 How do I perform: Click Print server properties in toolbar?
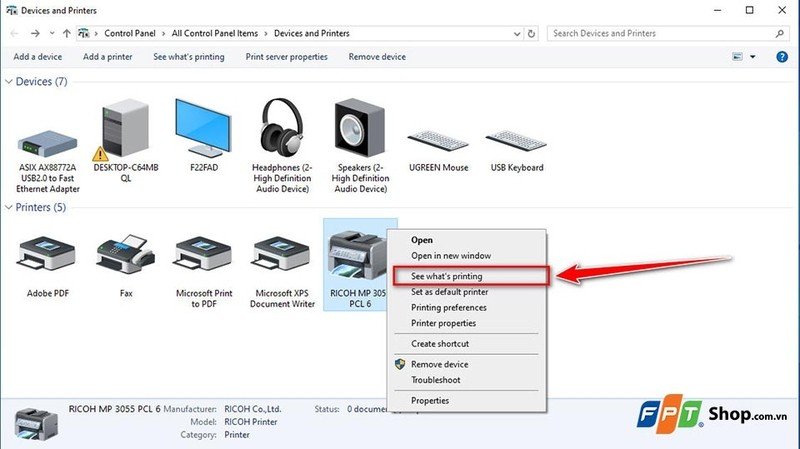click(287, 57)
